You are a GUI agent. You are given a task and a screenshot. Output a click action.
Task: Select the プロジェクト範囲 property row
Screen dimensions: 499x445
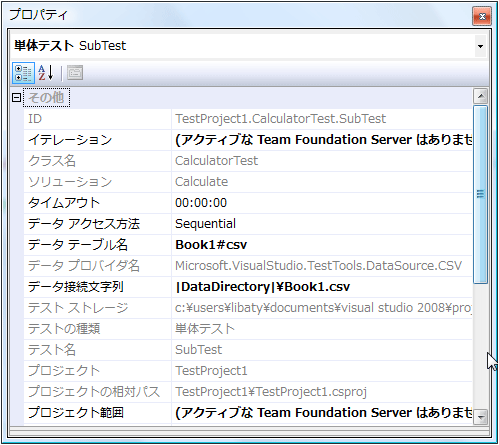pos(248,413)
